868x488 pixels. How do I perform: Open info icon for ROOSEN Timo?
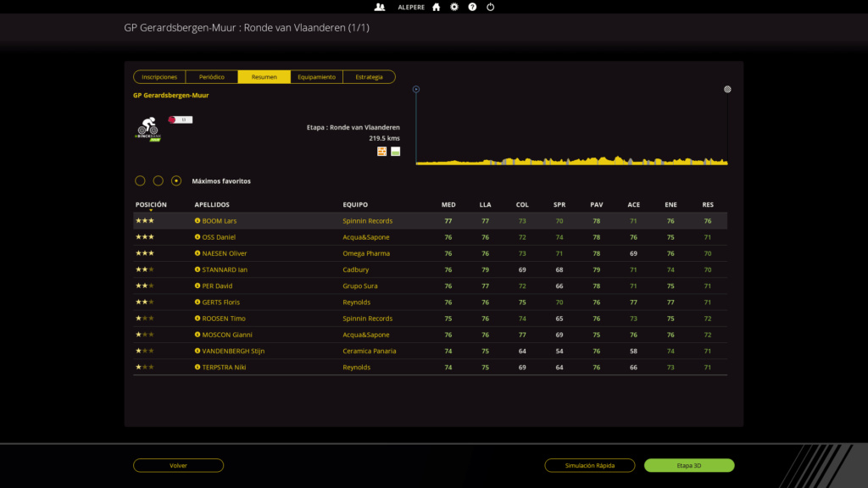coord(197,319)
